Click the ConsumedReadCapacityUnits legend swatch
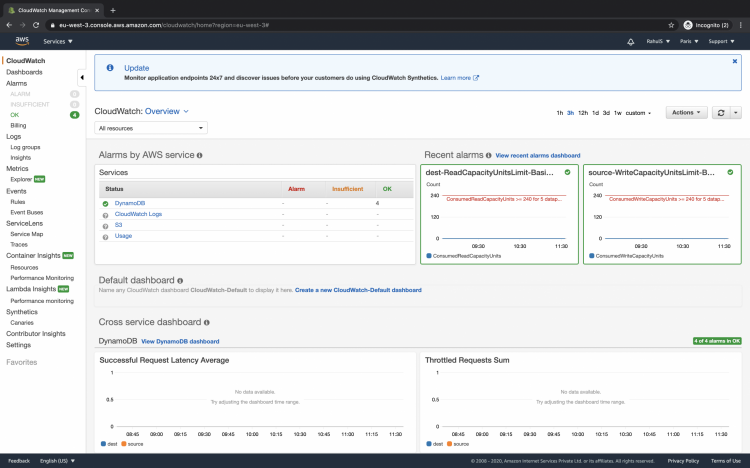The height and width of the screenshot is (468, 750). coord(429,256)
